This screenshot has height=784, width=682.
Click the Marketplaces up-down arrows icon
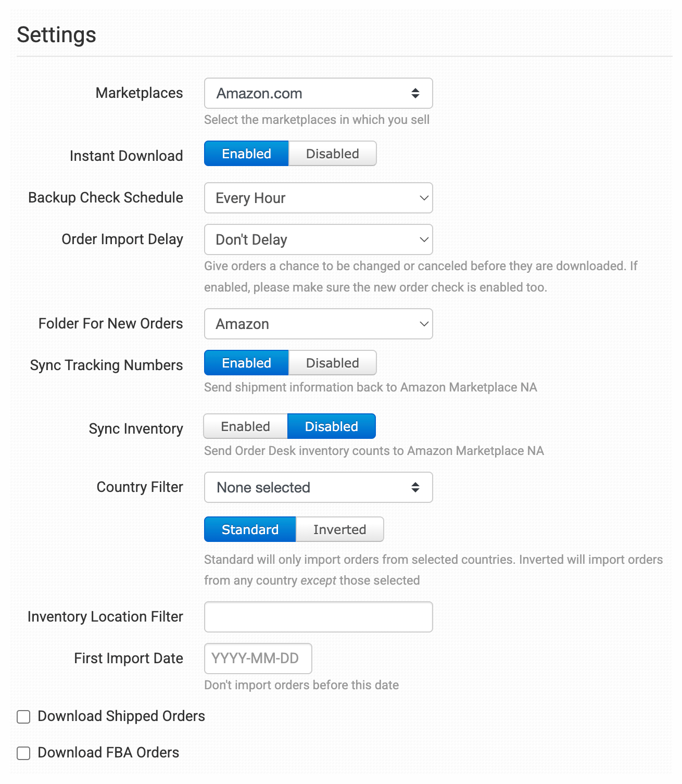click(x=415, y=93)
